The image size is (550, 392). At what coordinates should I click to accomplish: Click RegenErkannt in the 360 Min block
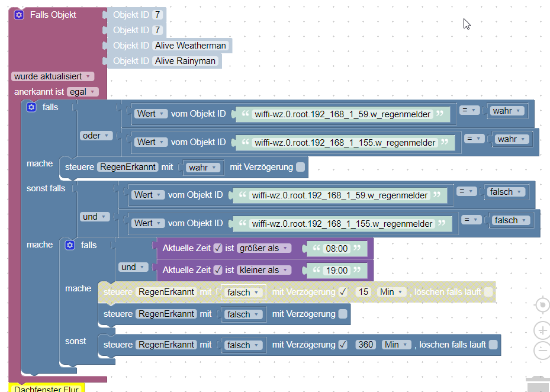166,345
